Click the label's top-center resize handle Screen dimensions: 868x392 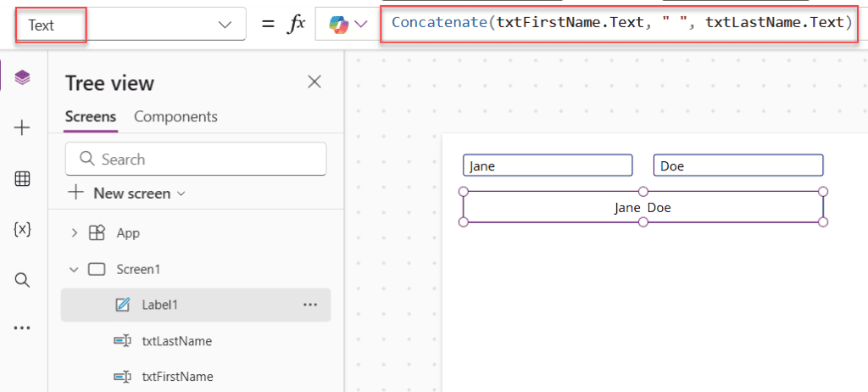643,192
